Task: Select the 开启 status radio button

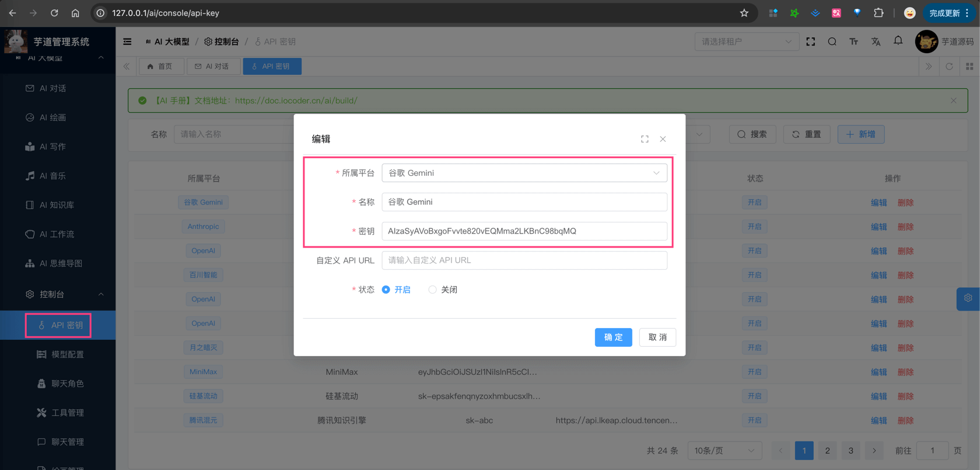Action: pos(386,290)
